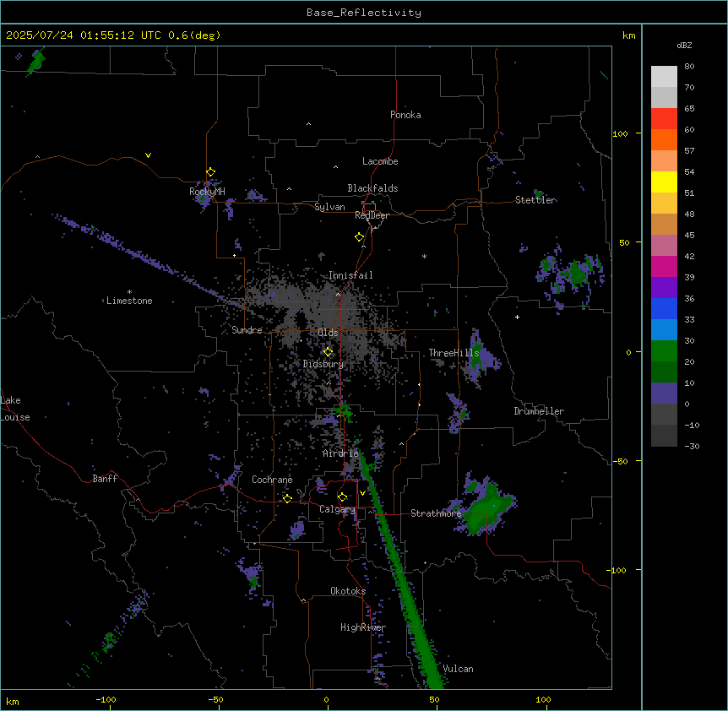The width and height of the screenshot is (728, 711).
Task: Click the Lake Louise label
Action: click(x=15, y=409)
